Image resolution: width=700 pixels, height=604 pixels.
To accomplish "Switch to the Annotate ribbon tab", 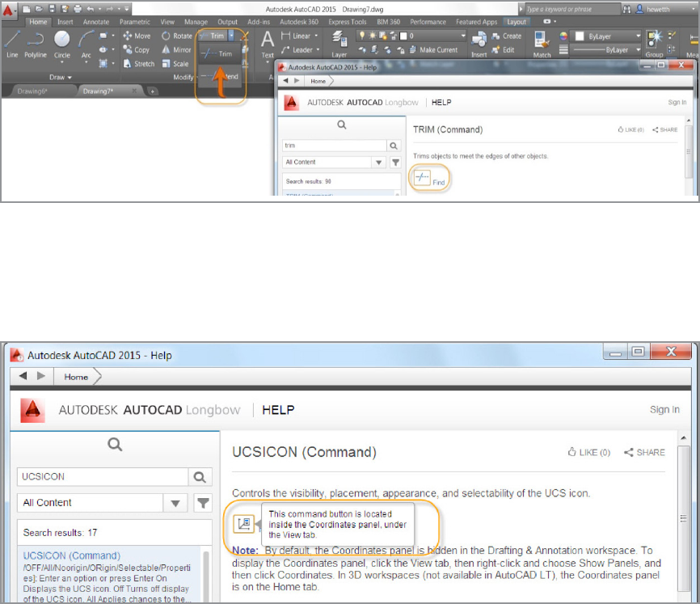I will point(96,22).
